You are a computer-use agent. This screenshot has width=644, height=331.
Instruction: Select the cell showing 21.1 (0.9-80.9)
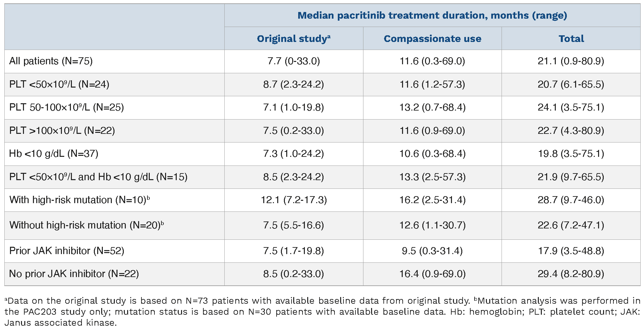[x=571, y=61]
